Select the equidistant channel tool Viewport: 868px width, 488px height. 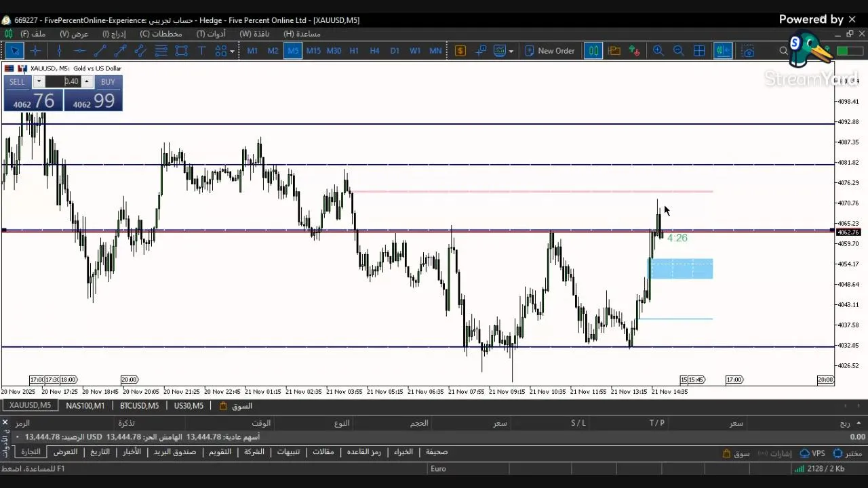pyautogui.click(x=140, y=51)
